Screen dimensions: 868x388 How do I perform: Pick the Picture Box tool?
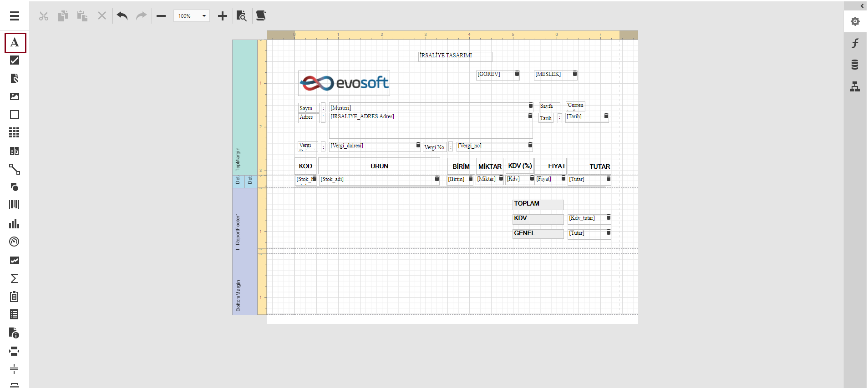[x=15, y=96]
